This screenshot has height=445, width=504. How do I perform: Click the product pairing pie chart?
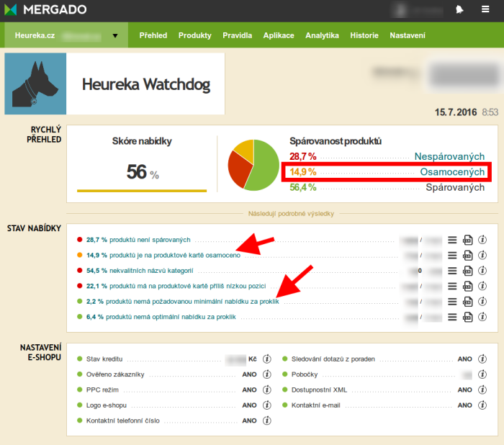tap(253, 165)
